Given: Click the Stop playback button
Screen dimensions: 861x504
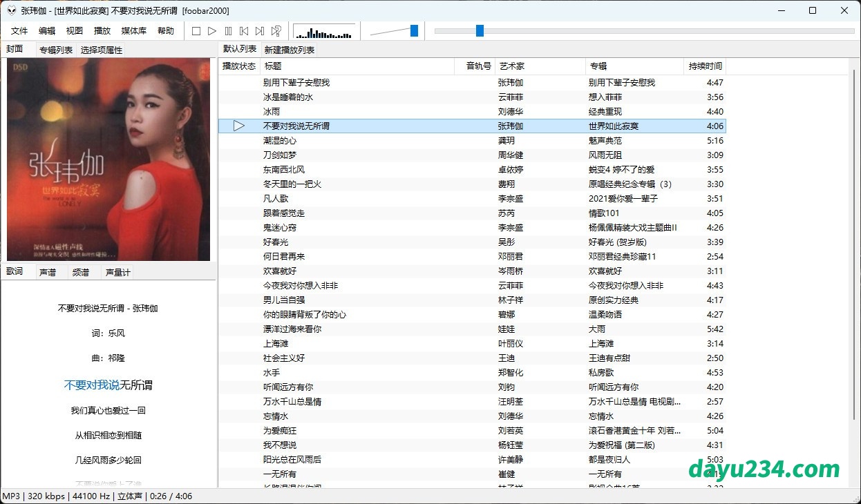Looking at the screenshot, I should coord(196,31).
